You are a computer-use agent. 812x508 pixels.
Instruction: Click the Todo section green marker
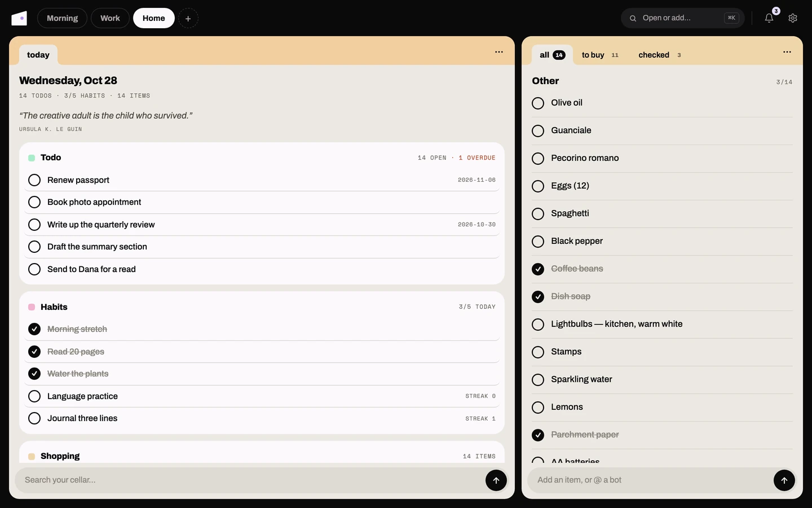[32, 158]
